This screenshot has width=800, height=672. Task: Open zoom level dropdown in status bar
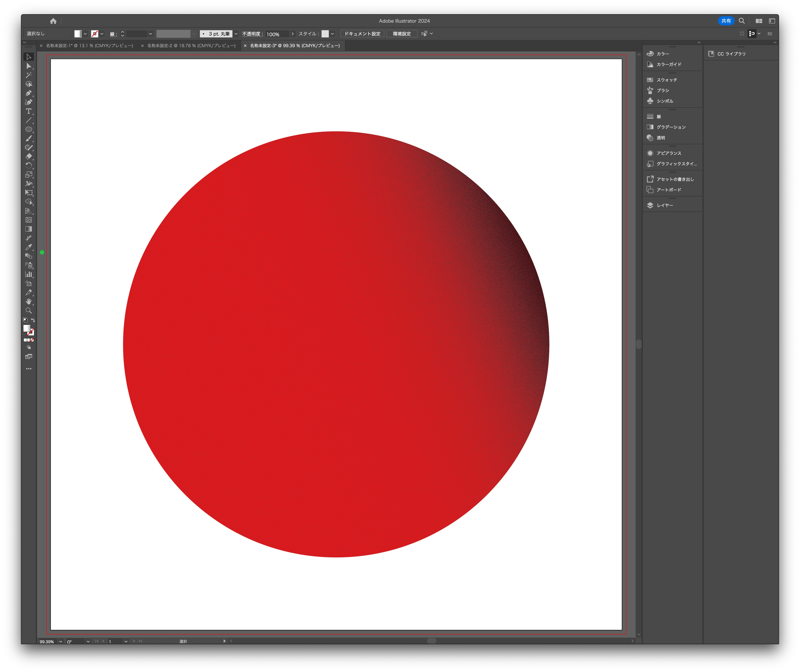[x=60, y=642]
